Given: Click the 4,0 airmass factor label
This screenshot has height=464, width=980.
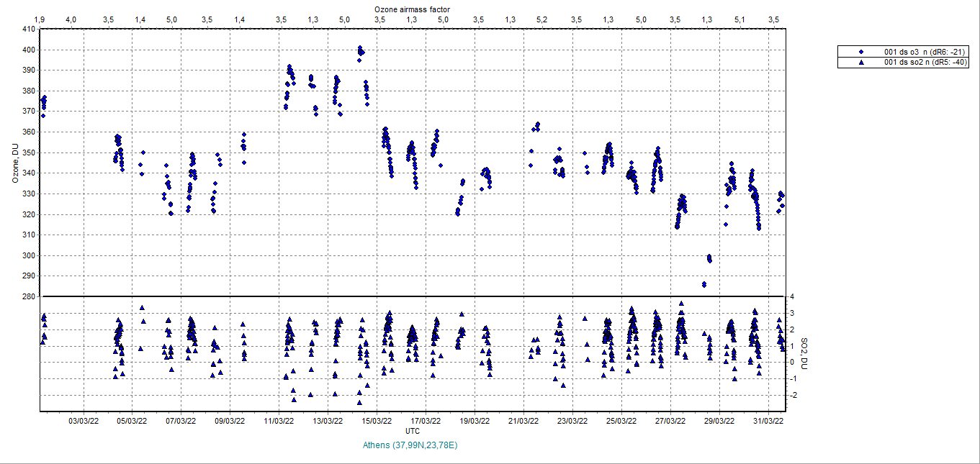Looking at the screenshot, I should (x=71, y=19).
